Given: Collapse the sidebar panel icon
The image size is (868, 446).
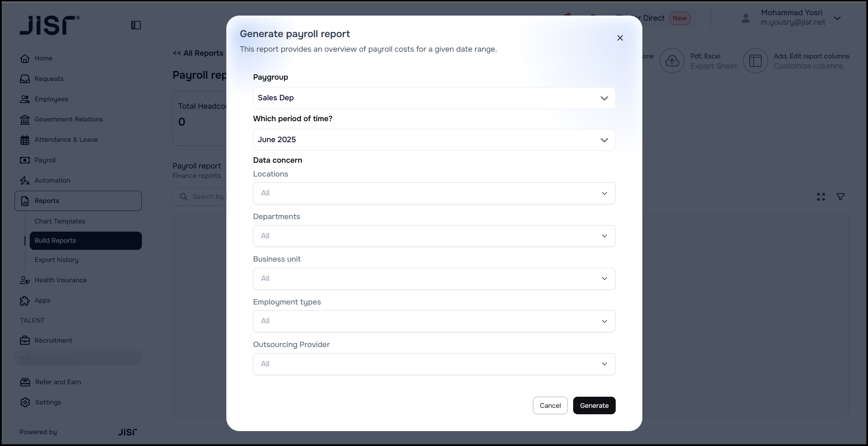Looking at the screenshot, I should click(x=136, y=25).
